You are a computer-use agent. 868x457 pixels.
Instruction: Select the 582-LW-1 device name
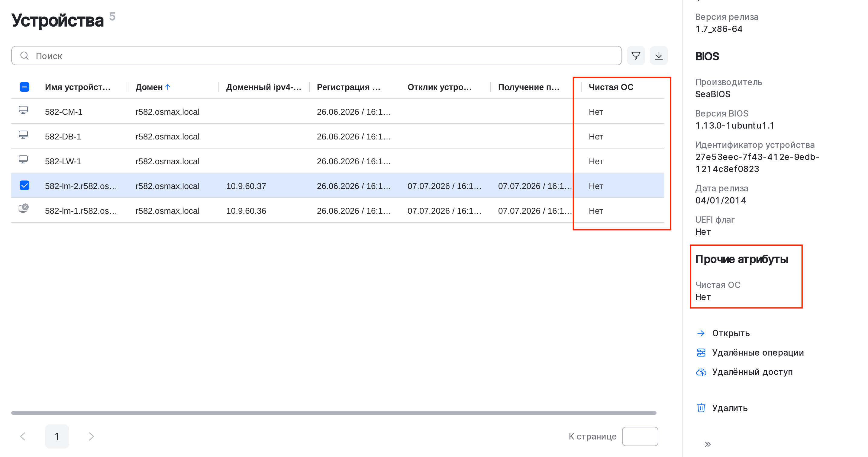63,161
